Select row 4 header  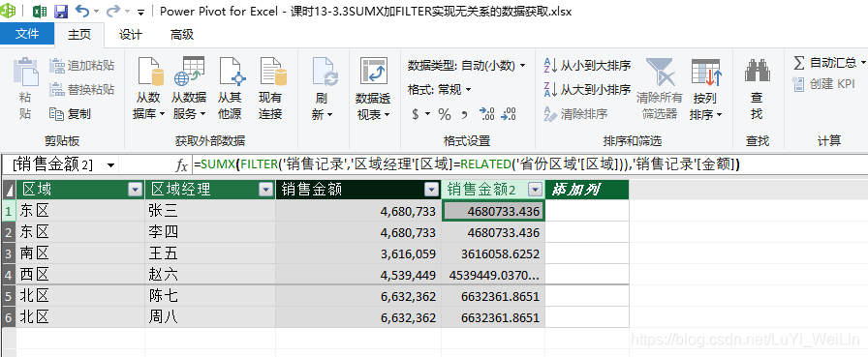(9, 274)
